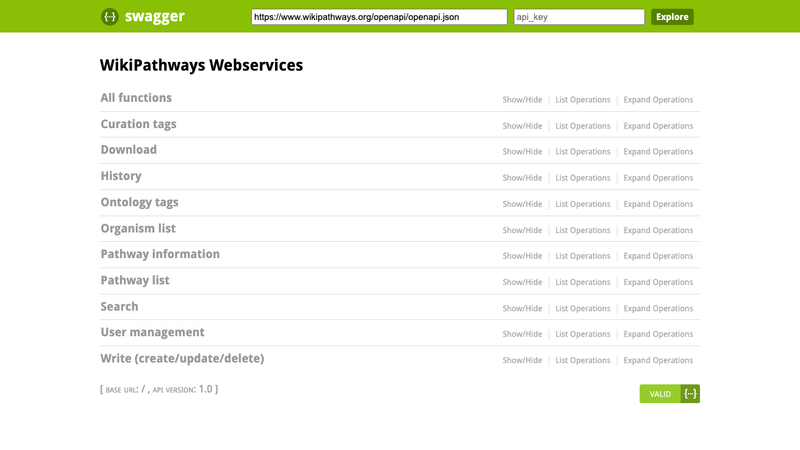List Operations for History
The image size is (800, 450).
tap(583, 178)
